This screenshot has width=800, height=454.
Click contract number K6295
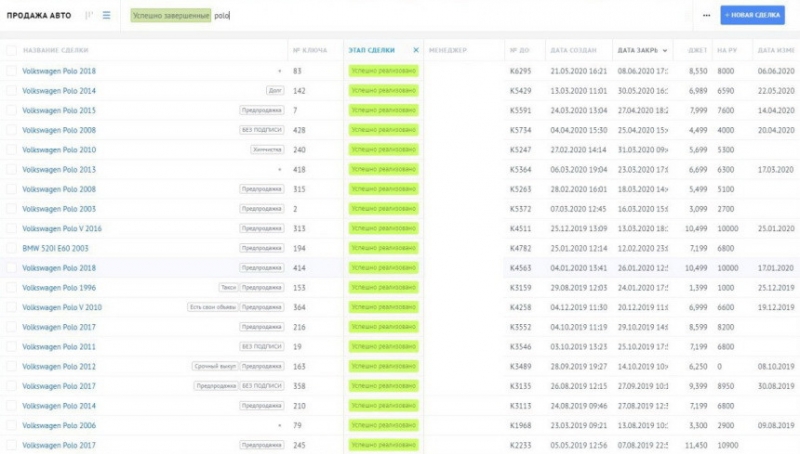point(520,71)
